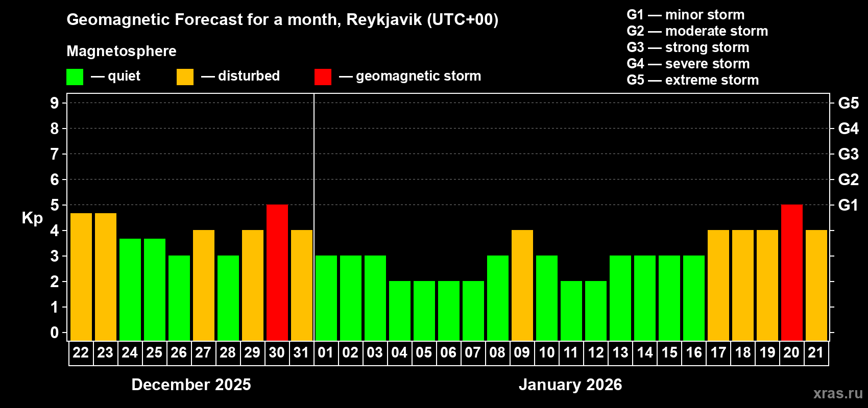The width and height of the screenshot is (868, 408).
Task: Click date label 22 on the axis
Action: tap(81, 353)
